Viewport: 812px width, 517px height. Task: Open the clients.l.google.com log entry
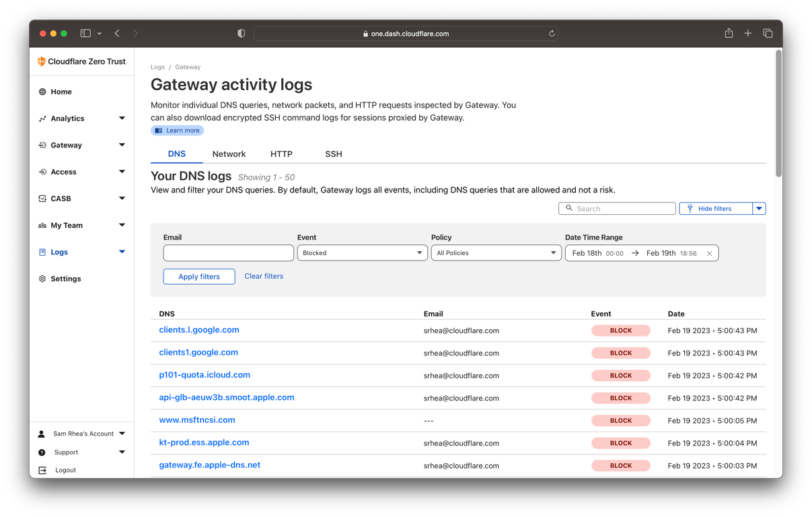199,330
